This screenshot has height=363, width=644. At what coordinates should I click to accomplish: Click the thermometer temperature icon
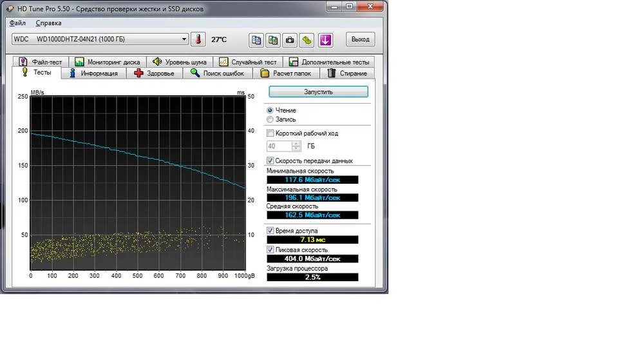pyautogui.click(x=199, y=40)
